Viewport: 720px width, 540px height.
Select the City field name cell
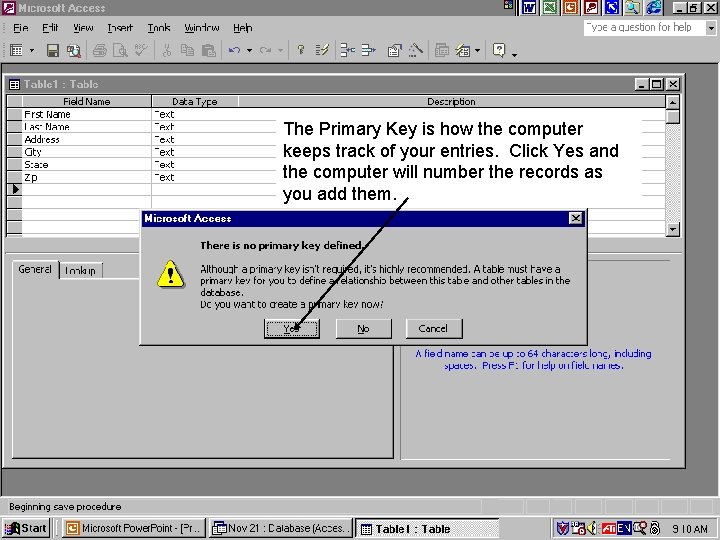pyautogui.click(x=87, y=152)
